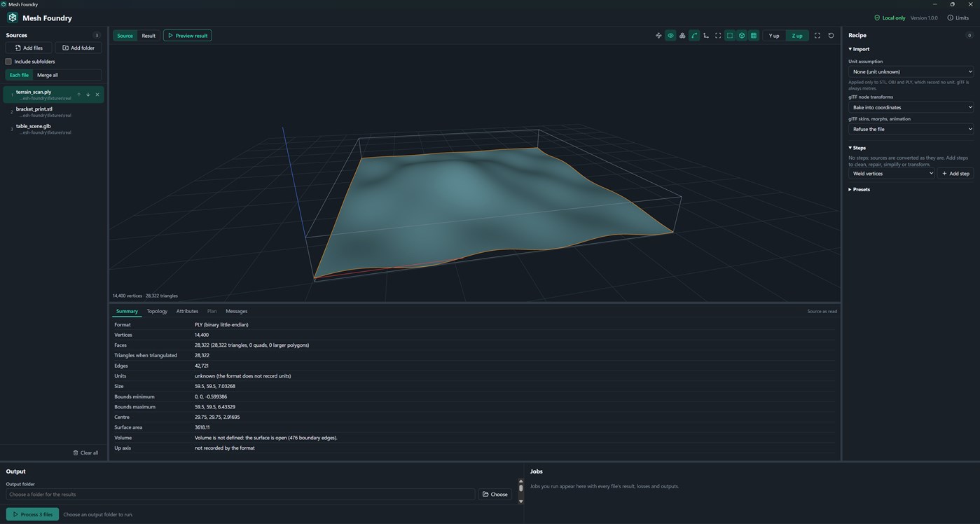The height and width of the screenshot is (524, 980).
Task: Click the Add step button
Action: point(955,174)
